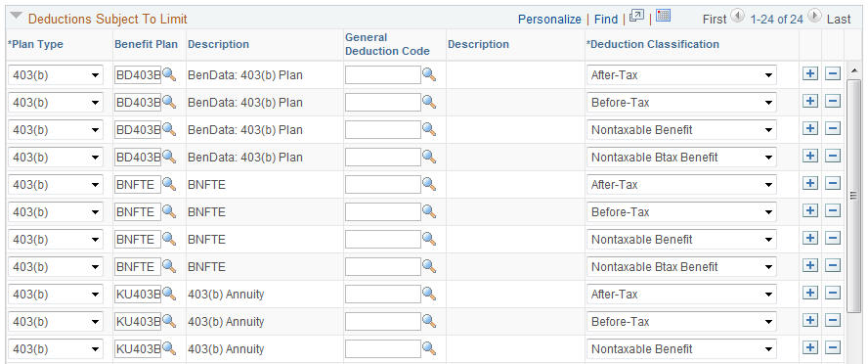Add row after KU403B After-Tax row
The height and width of the screenshot is (364, 868).
[810, 294]
